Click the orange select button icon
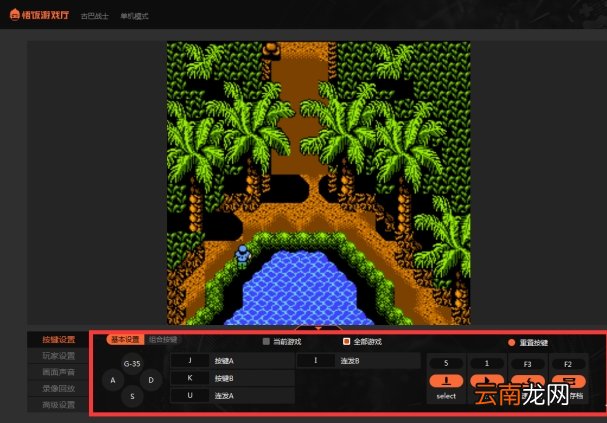 (446, 381)
